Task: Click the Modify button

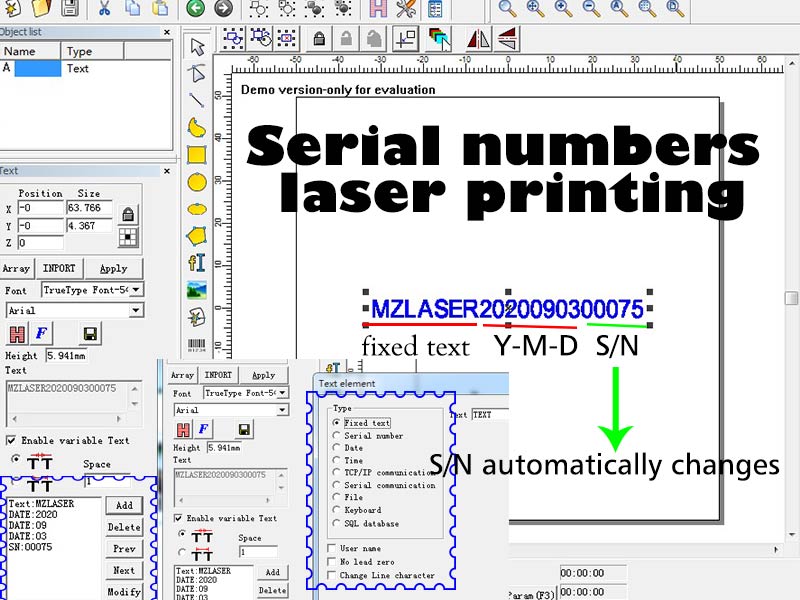Action: pos(124,592)
